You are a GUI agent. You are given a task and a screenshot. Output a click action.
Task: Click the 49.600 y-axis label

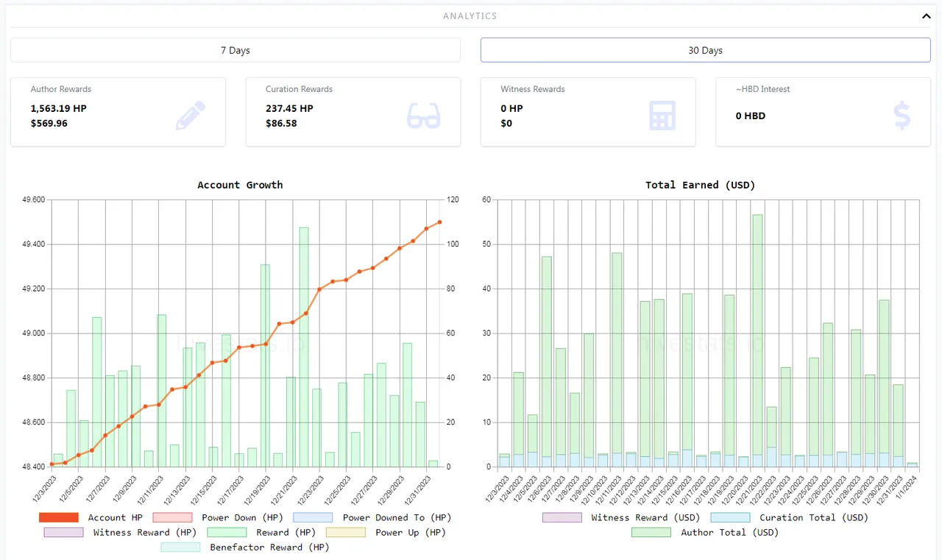pos(34,199)
